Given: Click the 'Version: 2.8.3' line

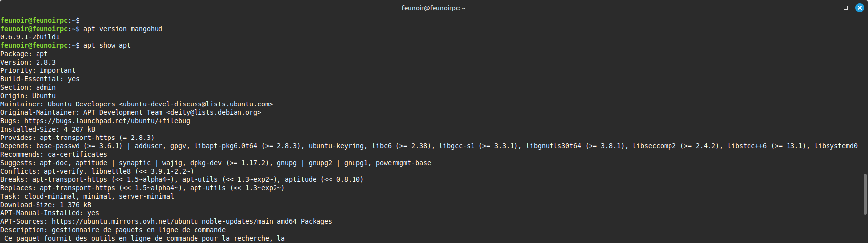Looking at the screenshot, I should [28, 62].
